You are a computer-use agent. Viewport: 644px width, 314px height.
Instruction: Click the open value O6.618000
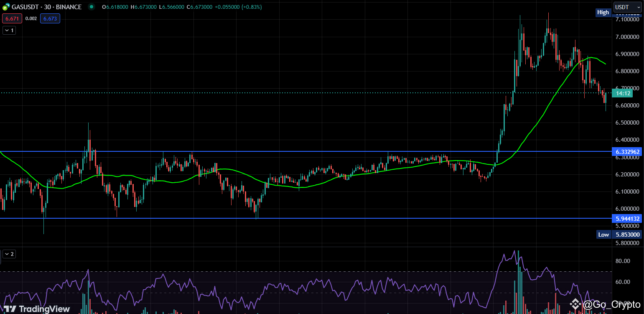point(116,7)
